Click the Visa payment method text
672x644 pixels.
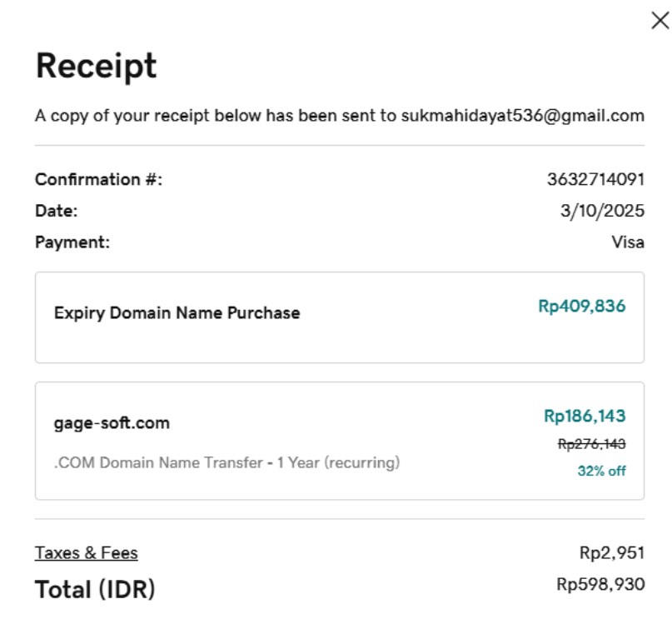tap(628, 242)
